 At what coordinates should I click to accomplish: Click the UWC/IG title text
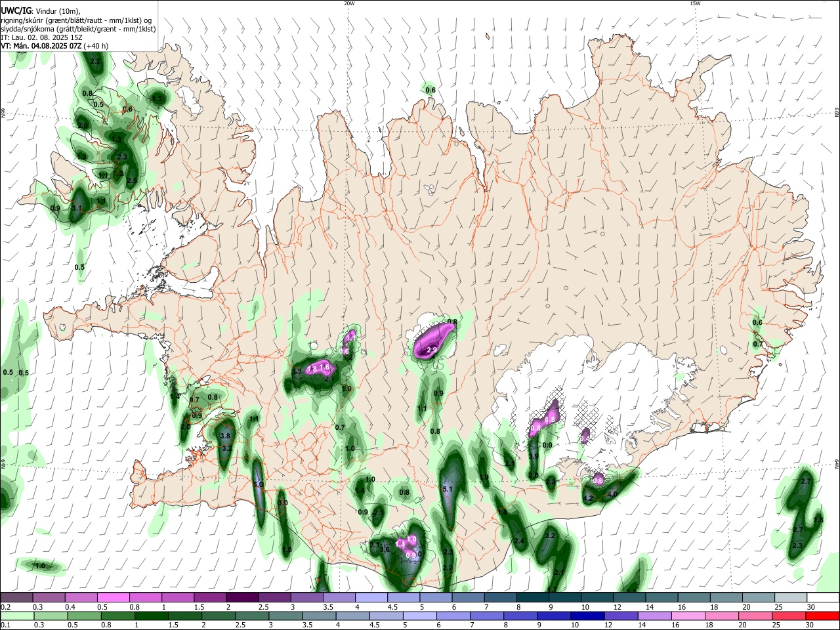tap(16, 10)
